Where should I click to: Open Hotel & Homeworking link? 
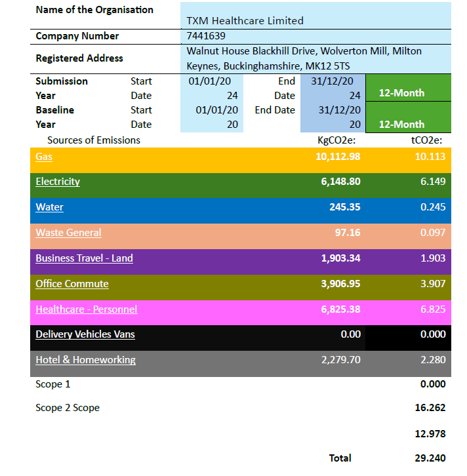click(85, 360)
